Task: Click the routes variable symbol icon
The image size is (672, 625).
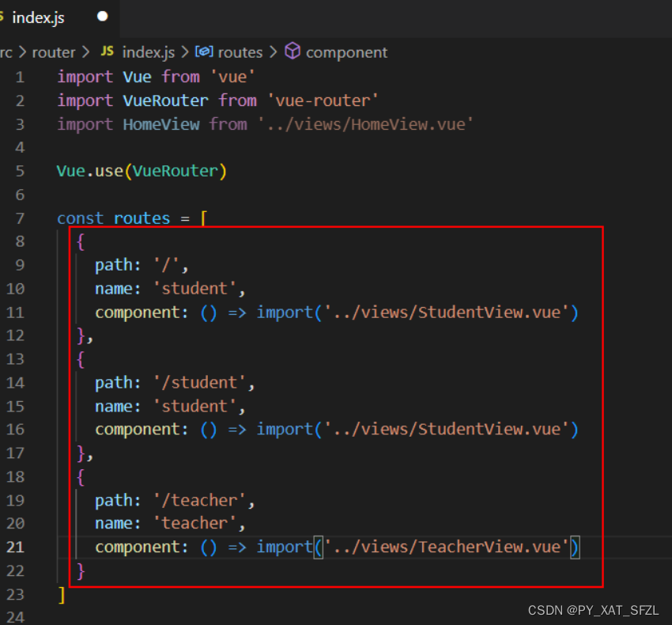Action: click(204, 51)
